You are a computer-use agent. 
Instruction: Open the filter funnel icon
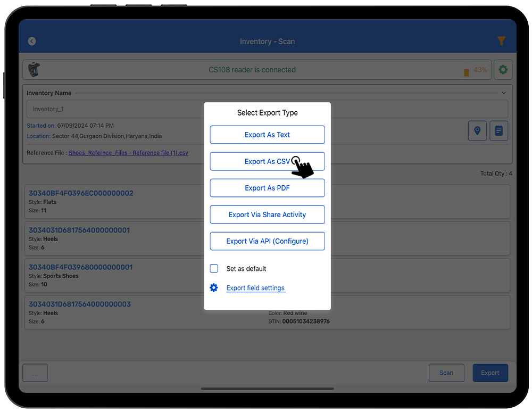(x=501, y=41)
